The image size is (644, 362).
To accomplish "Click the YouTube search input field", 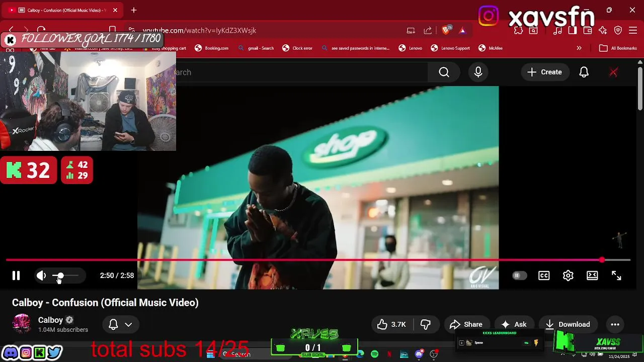I will 302,72.
